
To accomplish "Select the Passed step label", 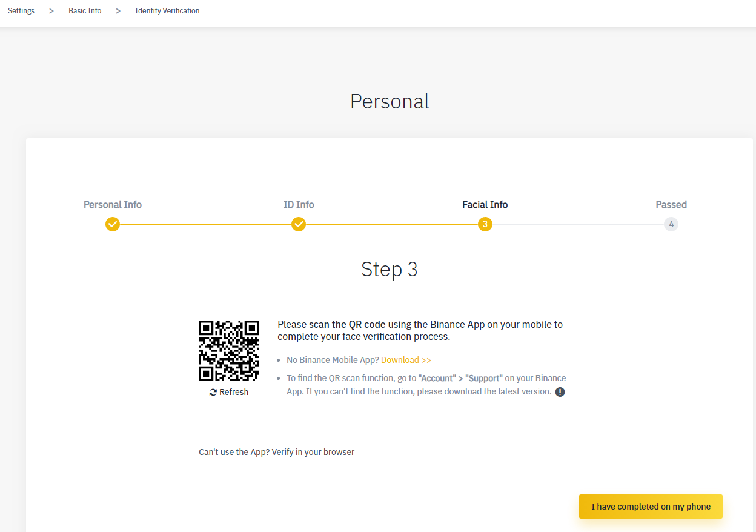I will (671, 204).
